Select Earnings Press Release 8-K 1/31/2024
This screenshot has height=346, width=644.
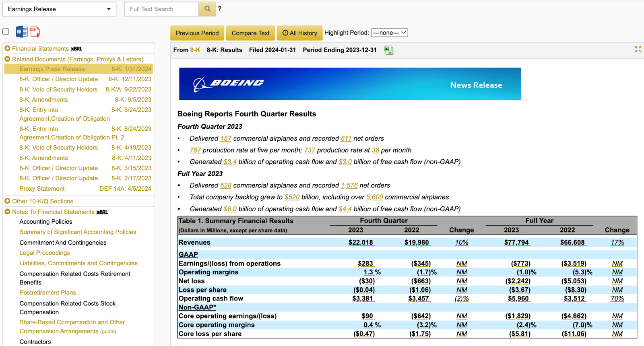point(78,69)
